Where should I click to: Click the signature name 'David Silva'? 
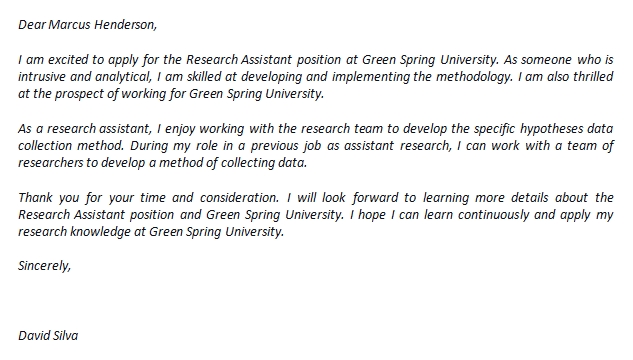point(48,336)
